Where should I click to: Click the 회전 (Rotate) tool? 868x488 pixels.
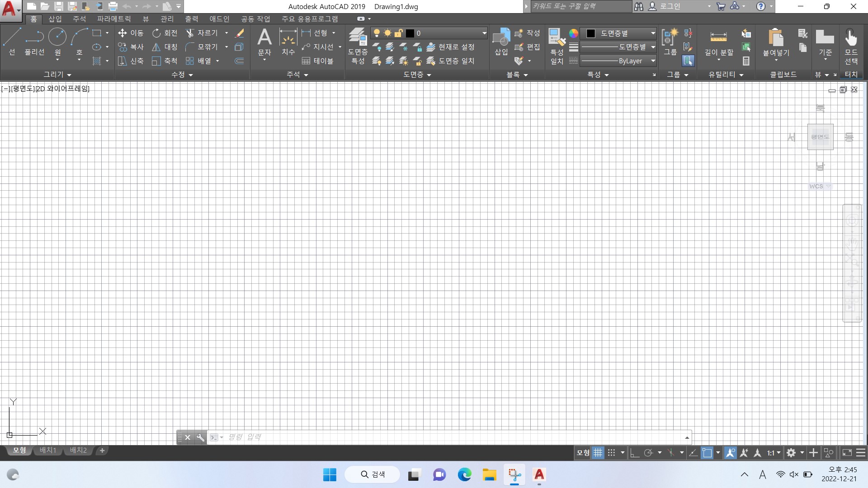click(x=165, y=33)
